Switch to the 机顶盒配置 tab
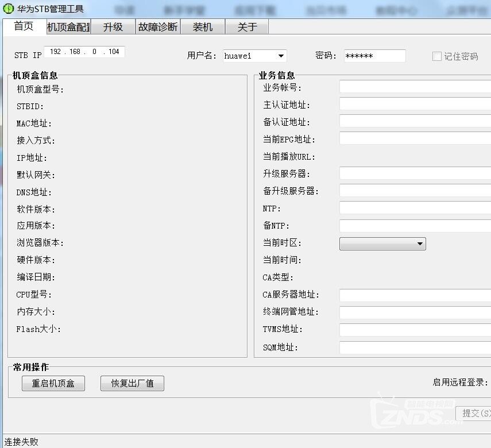This screenshot has width=491, height=448. point(68,26)
